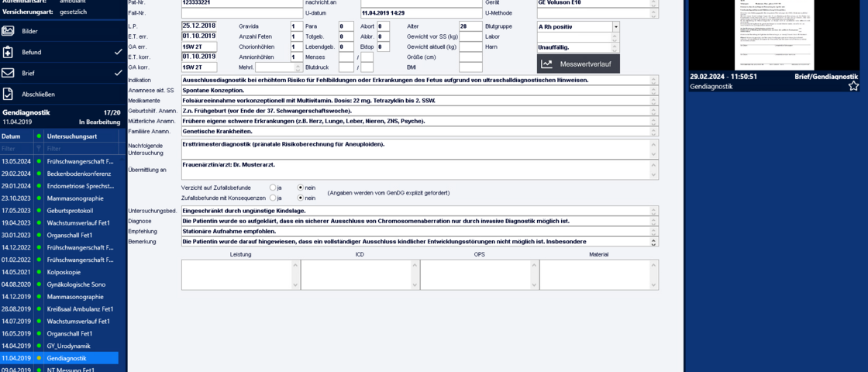Click the Leistung list box
868x372 pixels.
point(241,274)
